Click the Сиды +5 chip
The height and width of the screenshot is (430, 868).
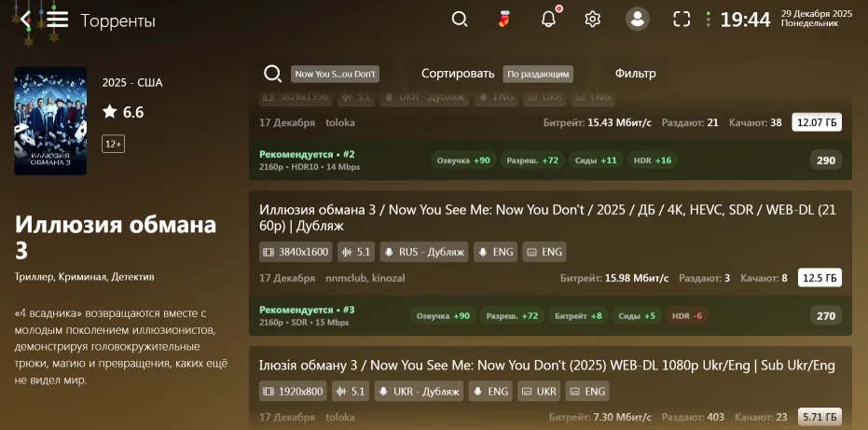coord(637,316)
